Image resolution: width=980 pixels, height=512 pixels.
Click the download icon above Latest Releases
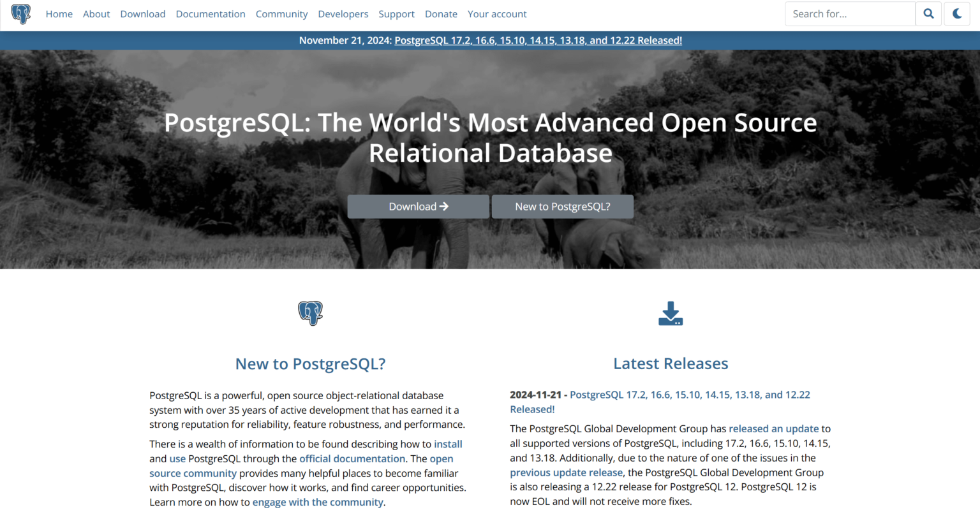(x=670, y=313)
